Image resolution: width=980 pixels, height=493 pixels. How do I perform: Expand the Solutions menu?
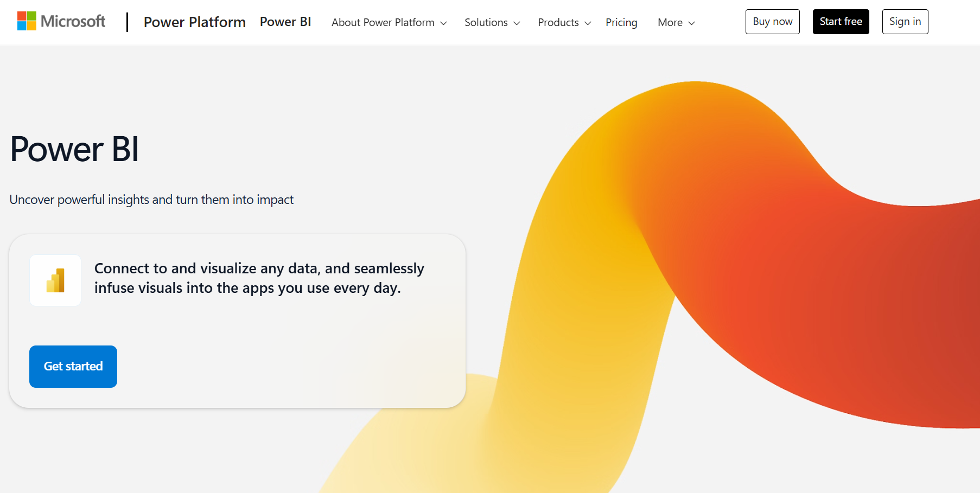click(486, 22)
